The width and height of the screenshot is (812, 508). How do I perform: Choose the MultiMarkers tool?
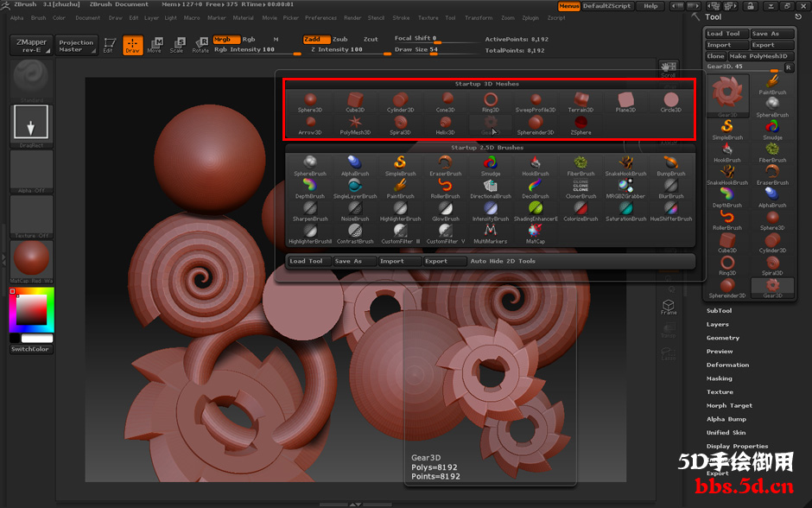pyautogui.click(x=491, y=233)
